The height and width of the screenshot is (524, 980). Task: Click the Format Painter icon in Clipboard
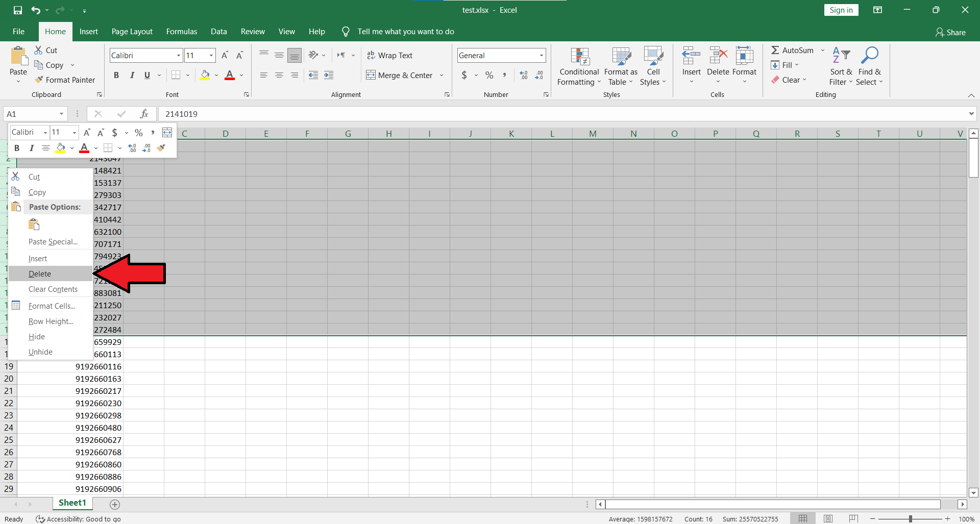pos(39,80)
